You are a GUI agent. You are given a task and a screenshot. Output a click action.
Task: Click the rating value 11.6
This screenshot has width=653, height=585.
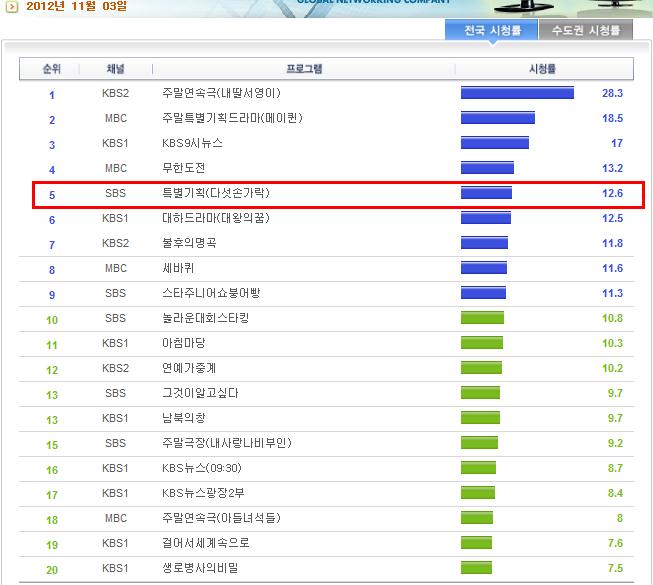coord(612,268)
